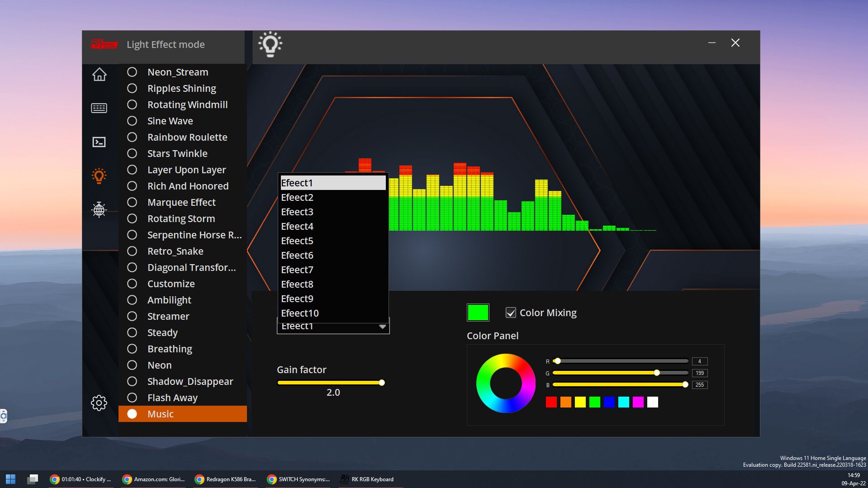Pick the orange preset color swatch

(x=565, y=402)
